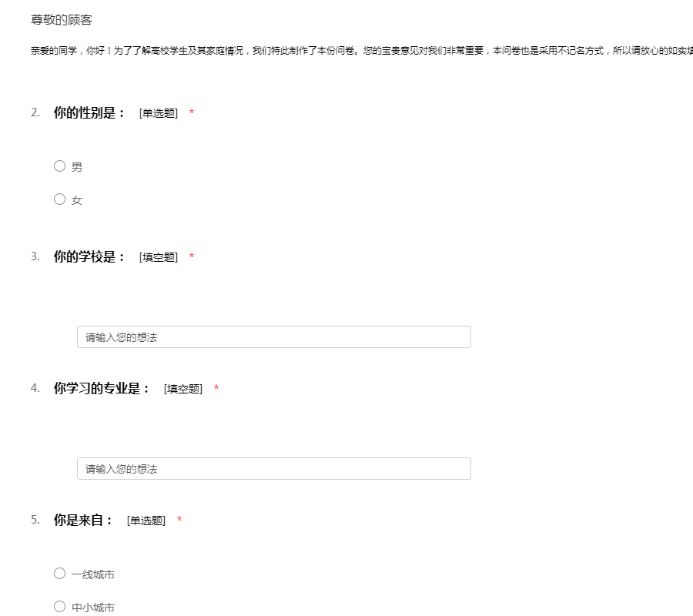Choose the 中小城市 radio option

60,607
